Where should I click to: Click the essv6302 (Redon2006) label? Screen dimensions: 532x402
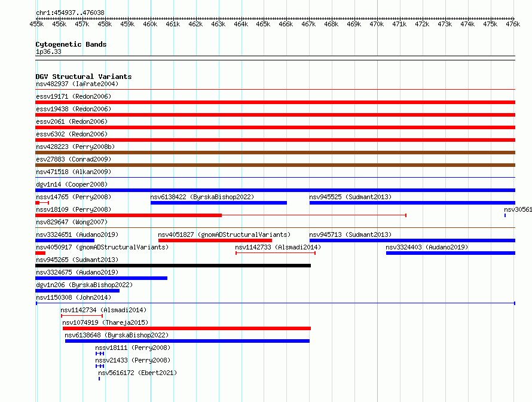pyautogui.click(x=72, y=134)
